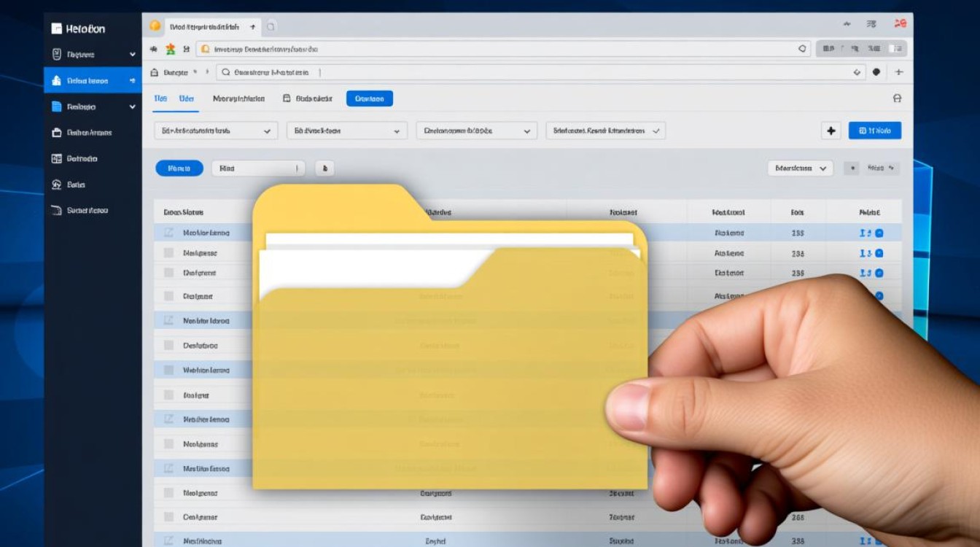Click the briefcase icon in the dark sidebar
980x547 pixels.
coord(57,133)
